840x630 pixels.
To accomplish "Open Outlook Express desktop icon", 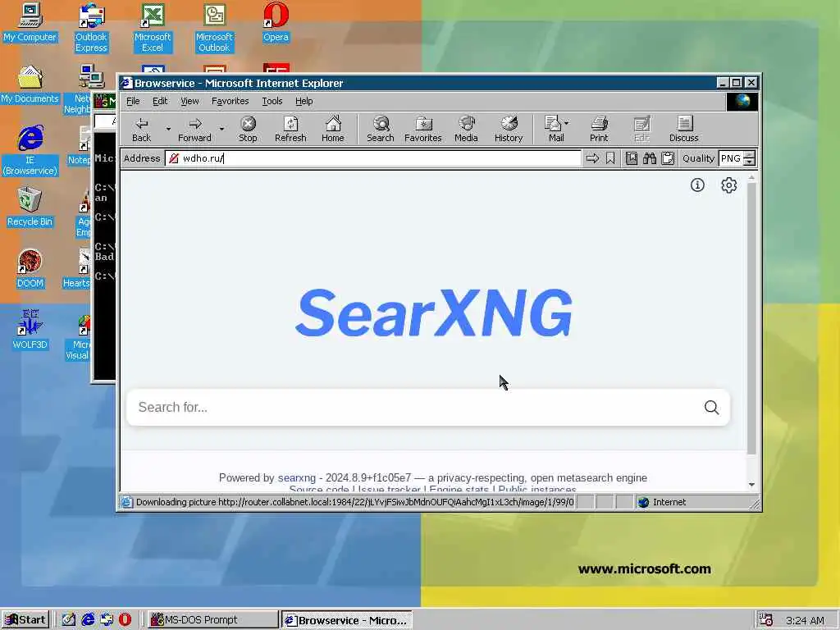I will tap(91, 28).
